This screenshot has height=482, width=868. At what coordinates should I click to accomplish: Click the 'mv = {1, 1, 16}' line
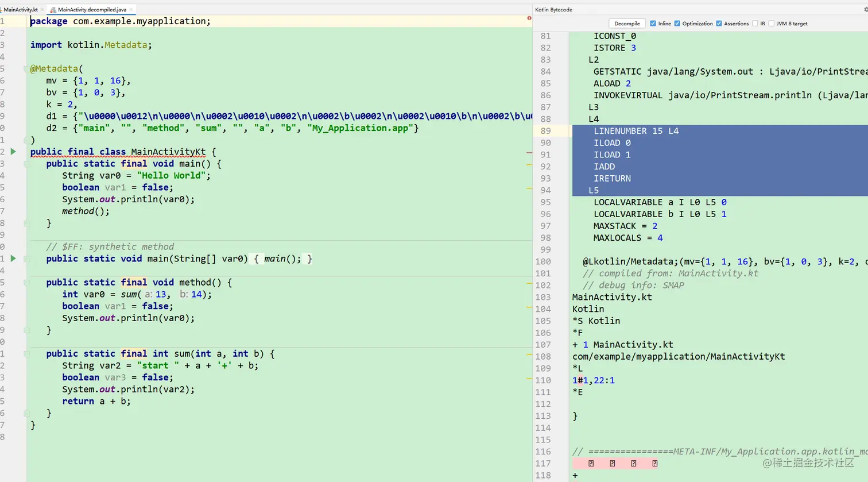pyautogui.click(x=88, y=81)
